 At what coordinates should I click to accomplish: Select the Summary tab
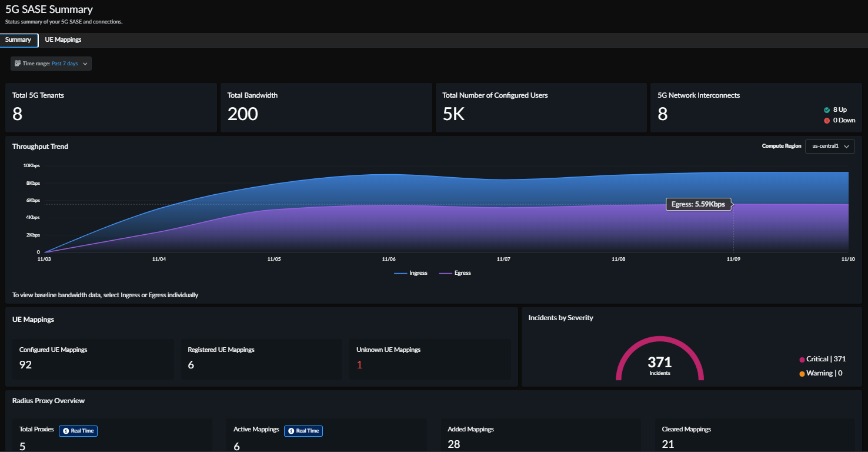click(x=18, y=39)
